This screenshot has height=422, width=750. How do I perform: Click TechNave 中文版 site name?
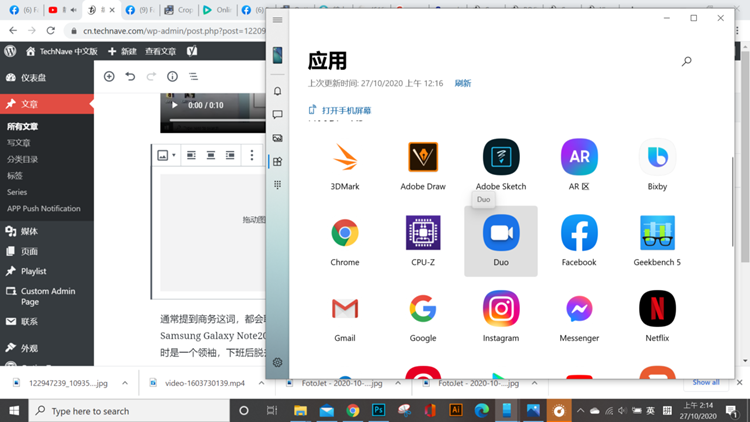coord(62,51)
